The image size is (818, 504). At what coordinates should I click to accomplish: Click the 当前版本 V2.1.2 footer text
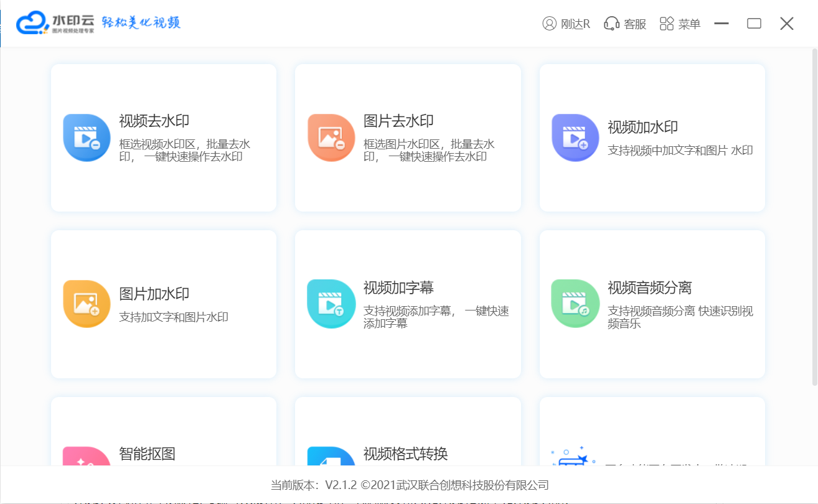[x=410, y=485]
